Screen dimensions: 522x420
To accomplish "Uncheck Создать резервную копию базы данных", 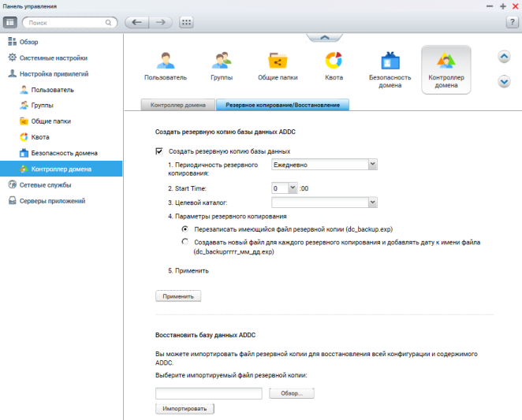I will point(159,151).
